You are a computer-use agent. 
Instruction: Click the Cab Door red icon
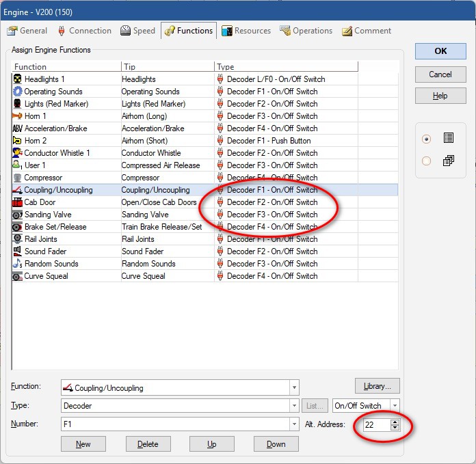[x=18, y=202]
